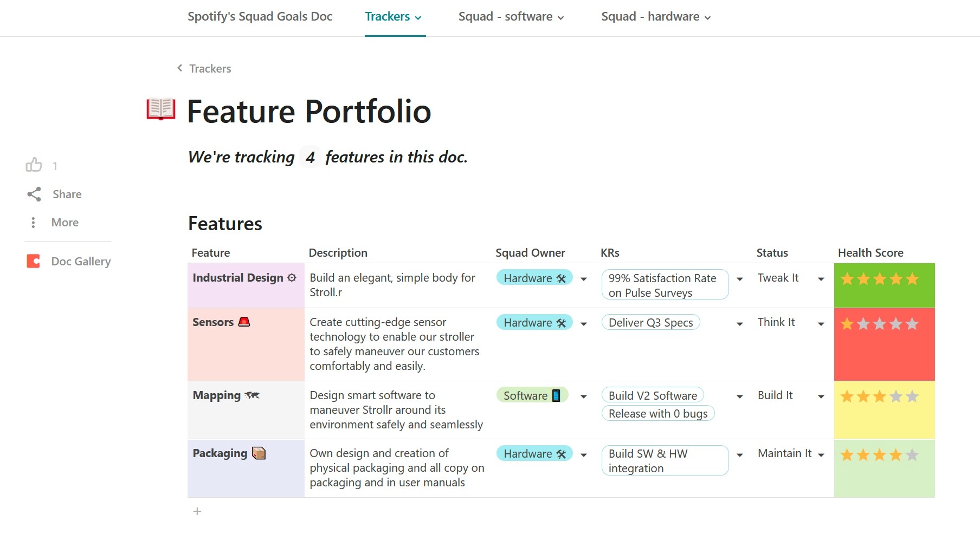Open the Maintain It status dropdown arrow
The width and height of the screenshot is (980, 534).
821,455
